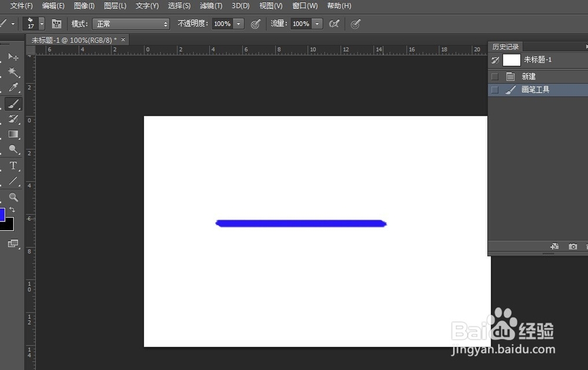Select the 画笔工具 history state

point(538,90)
